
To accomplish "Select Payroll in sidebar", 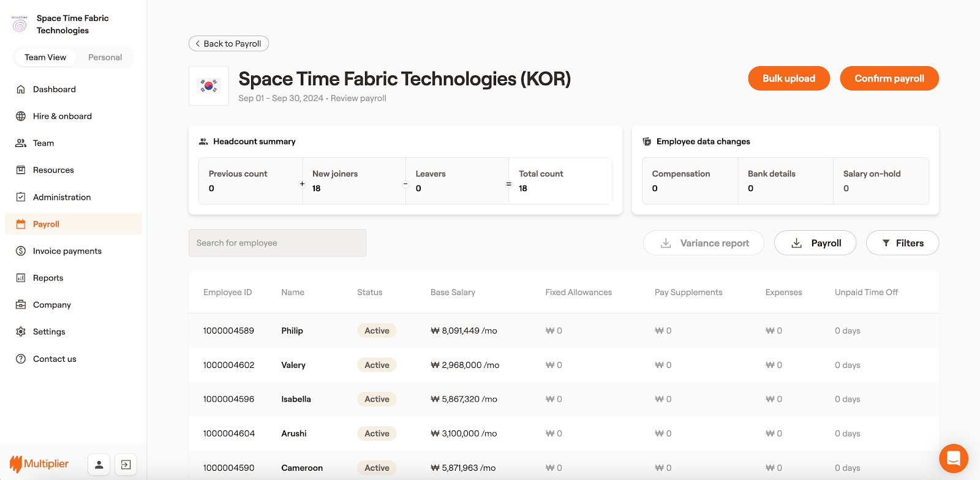I will (x=73, y=224).
